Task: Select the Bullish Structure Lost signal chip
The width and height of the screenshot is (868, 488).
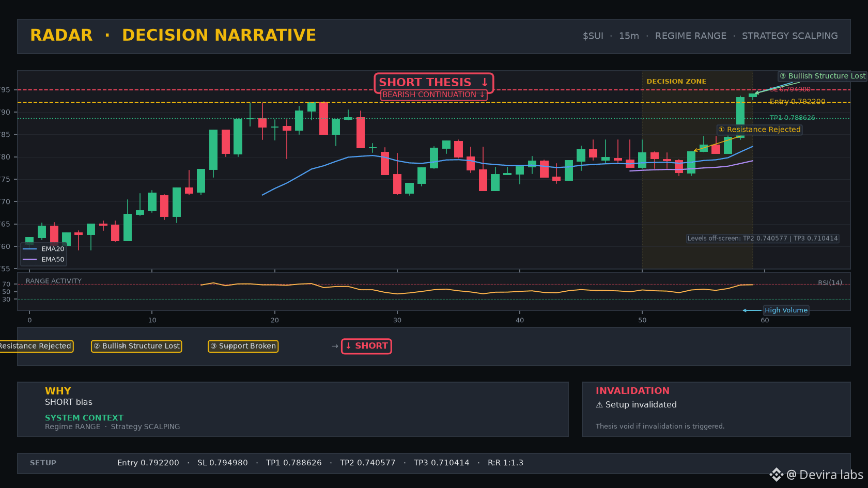Action: click(x=136, y=346)
